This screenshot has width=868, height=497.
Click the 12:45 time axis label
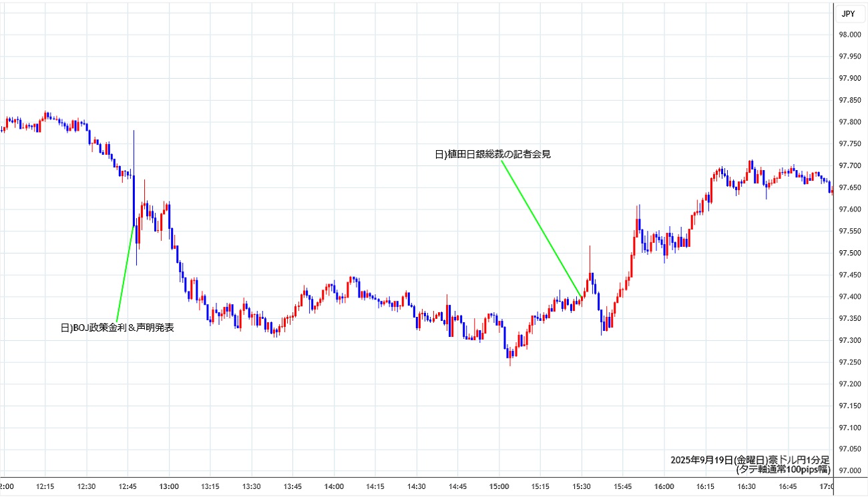128,486
